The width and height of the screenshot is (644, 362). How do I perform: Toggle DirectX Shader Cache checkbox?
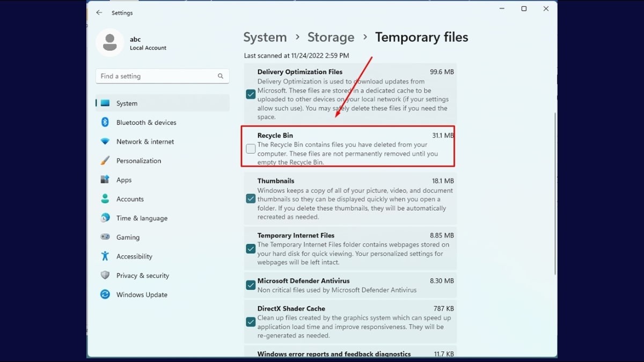point(251,322)
